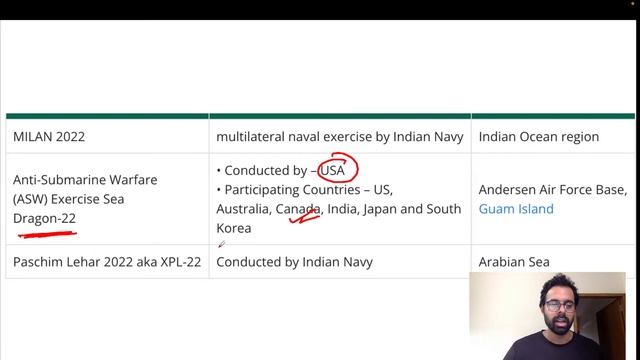This screenshot has height=360, width=640.
Task: Click the presenter webcam thumbnail
Action: click(x=547, y=316)
